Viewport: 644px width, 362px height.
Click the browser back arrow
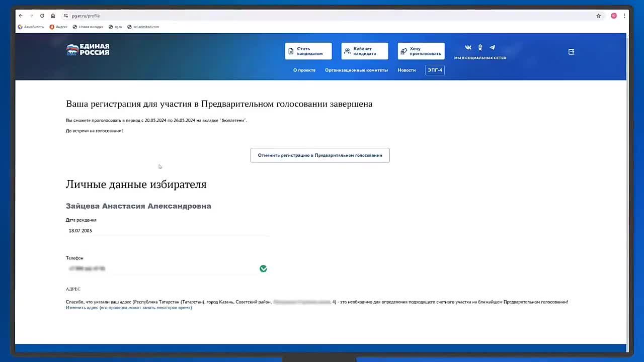click(x=21, y=16)
